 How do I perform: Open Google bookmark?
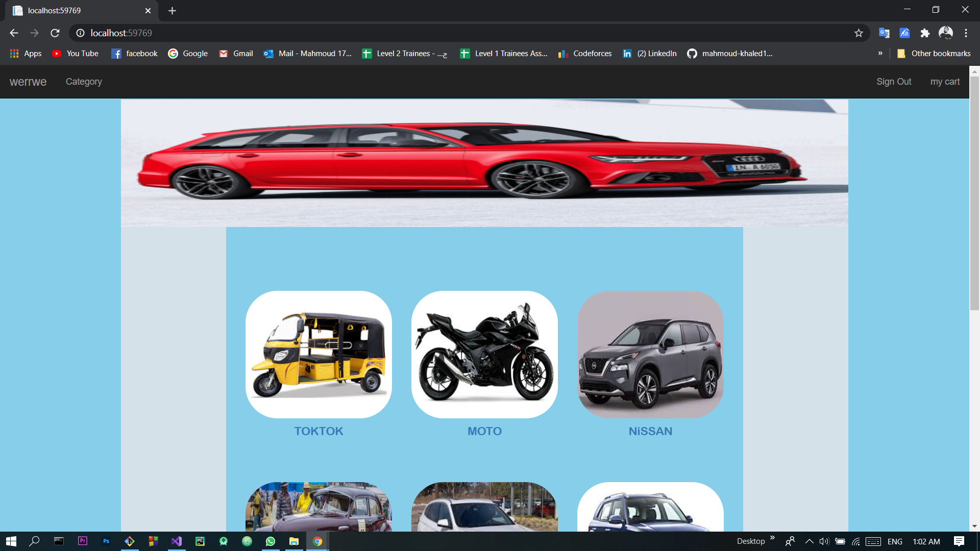188,54
